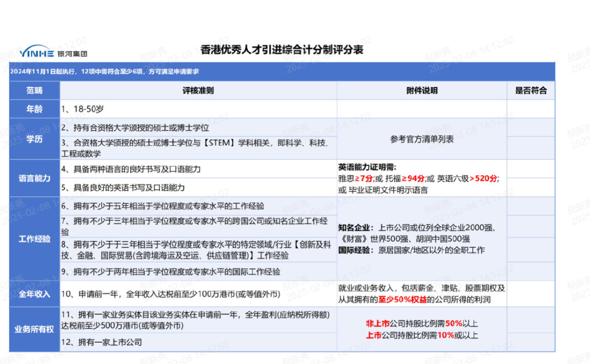590x364 pixels.
Task: Select the 全年收入 category cell
Action: pos(34,294)
